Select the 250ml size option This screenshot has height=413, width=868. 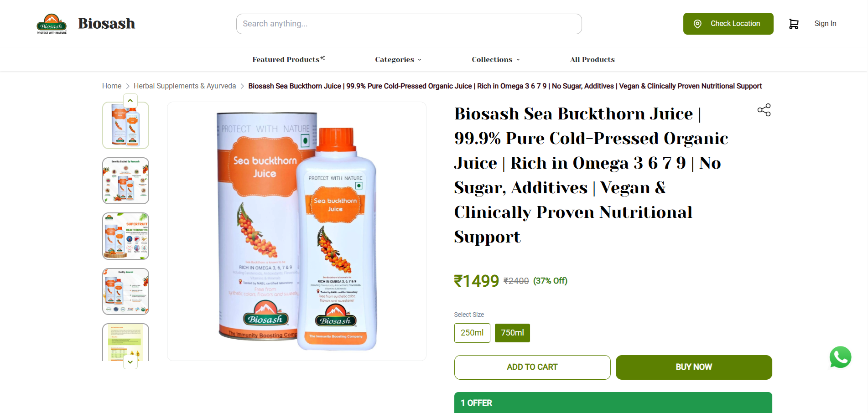point(472,333)
